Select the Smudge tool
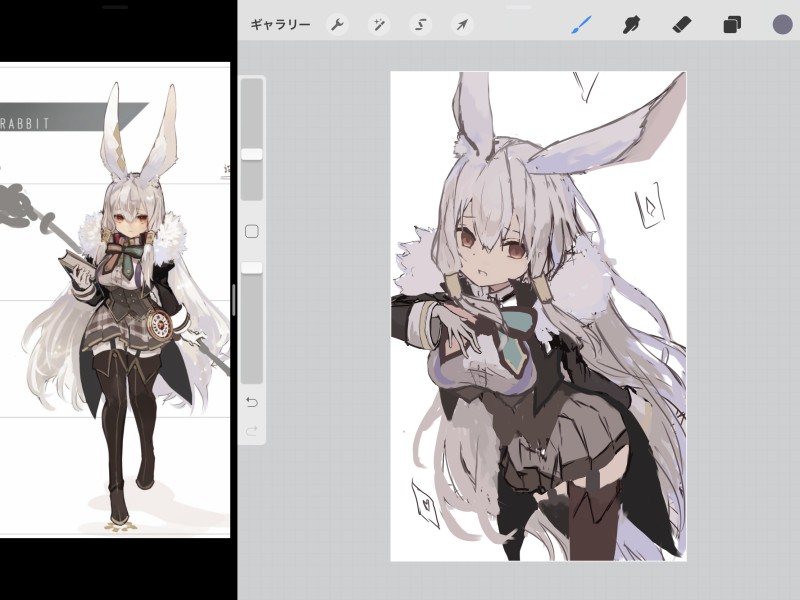 point(631,24)
